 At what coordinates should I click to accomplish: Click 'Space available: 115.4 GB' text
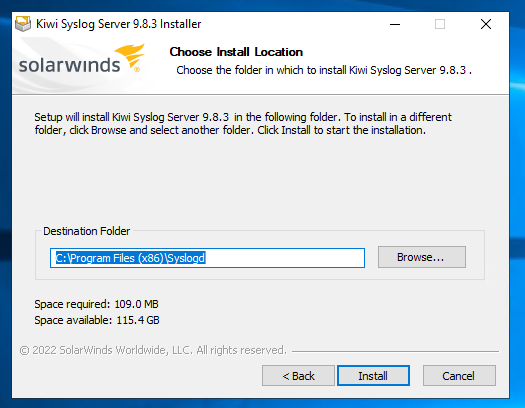point(97,320)
